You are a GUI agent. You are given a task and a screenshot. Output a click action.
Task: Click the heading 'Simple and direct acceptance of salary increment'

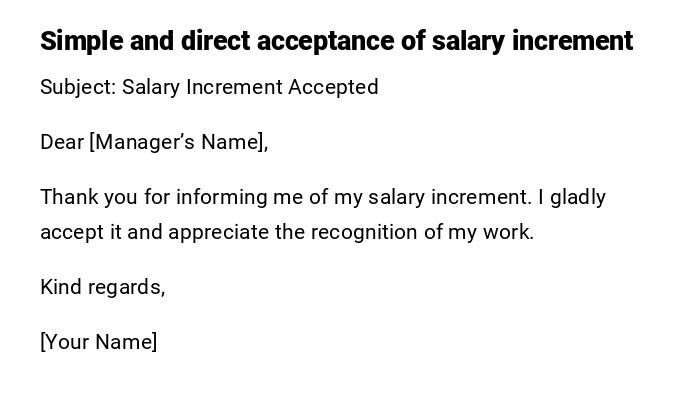[336, 41]
